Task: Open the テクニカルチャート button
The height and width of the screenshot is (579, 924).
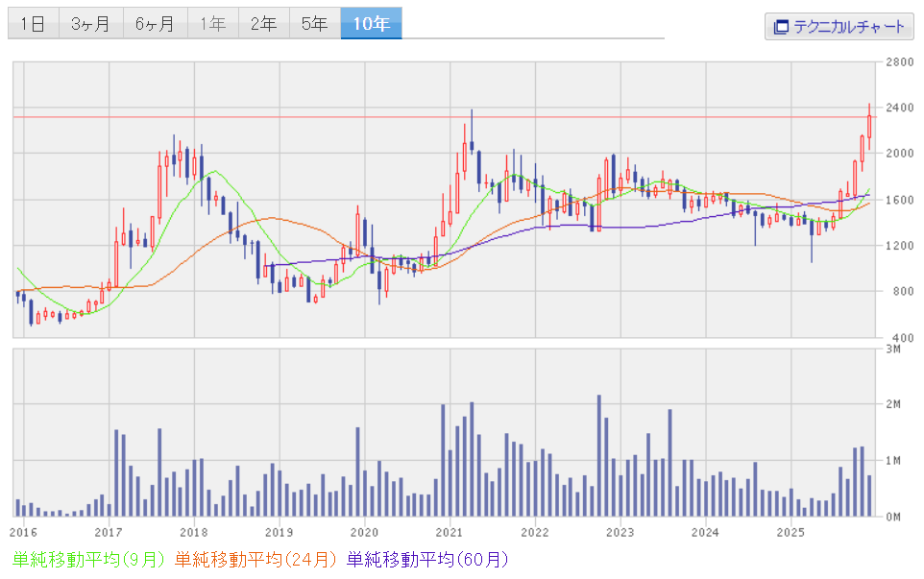Action: point(839,26)
